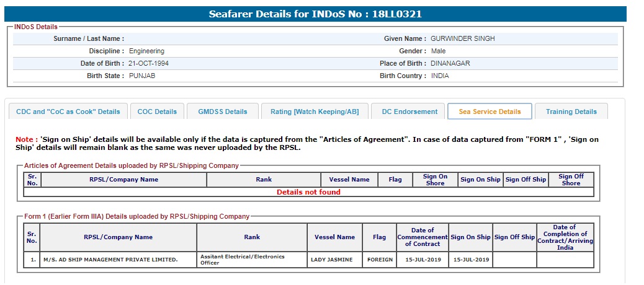Screen dimensions: 644x285
Task: Show the Training Details tab
Action: click(571, 112)
